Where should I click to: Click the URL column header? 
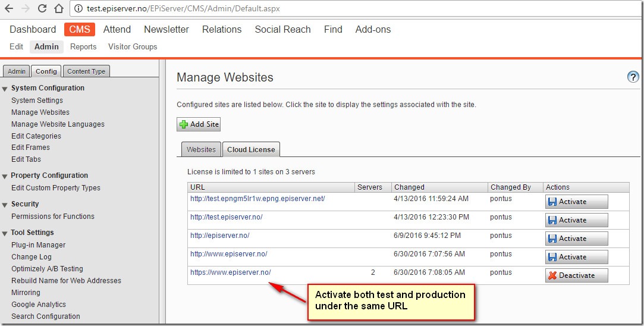coord(271,187)
